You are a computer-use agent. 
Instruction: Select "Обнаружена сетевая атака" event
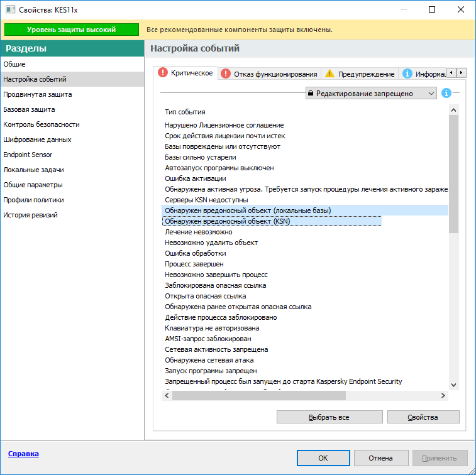305,360
